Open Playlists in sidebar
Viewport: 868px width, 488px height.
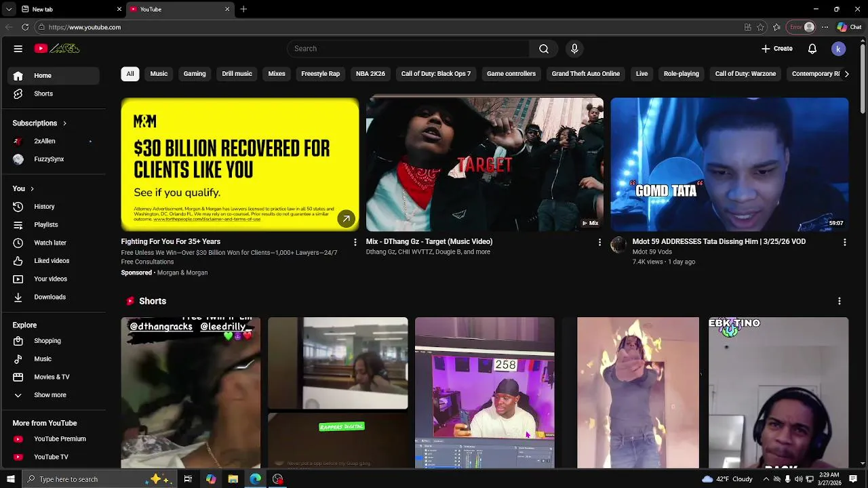53,224
